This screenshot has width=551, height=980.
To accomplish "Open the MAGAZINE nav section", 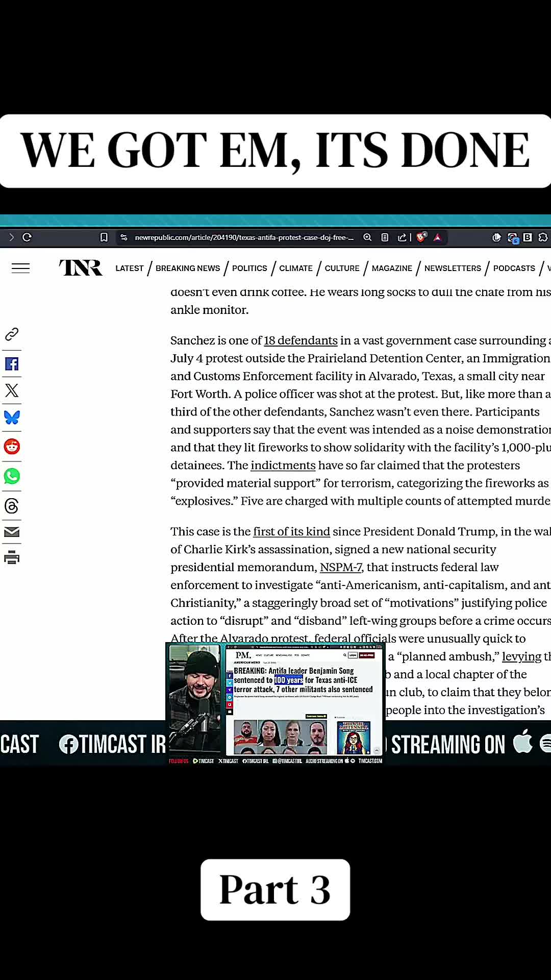I will (x=392, y=268).
